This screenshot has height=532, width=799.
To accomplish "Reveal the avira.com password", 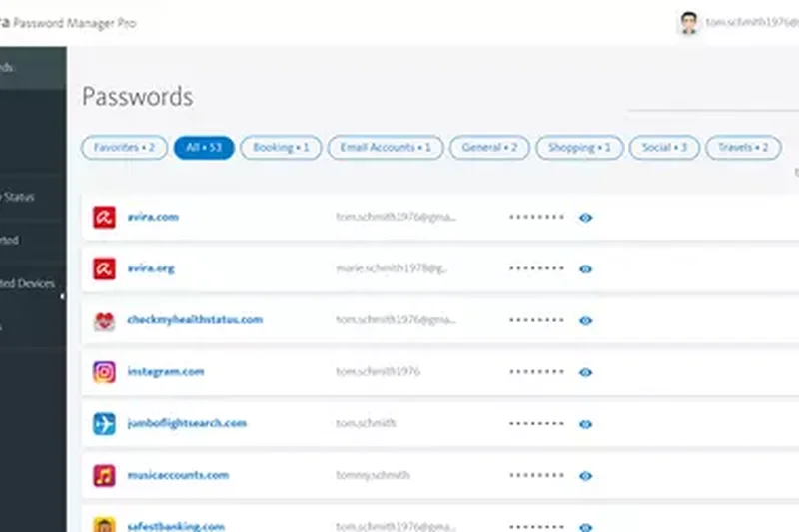I will pyautogui.click(x=585, y=218).
